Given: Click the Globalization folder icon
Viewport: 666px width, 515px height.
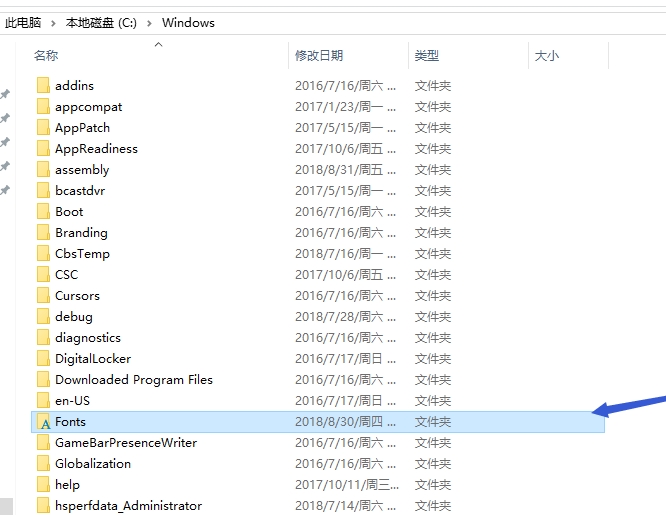Looking at the screenshot, I should point(43,464).
